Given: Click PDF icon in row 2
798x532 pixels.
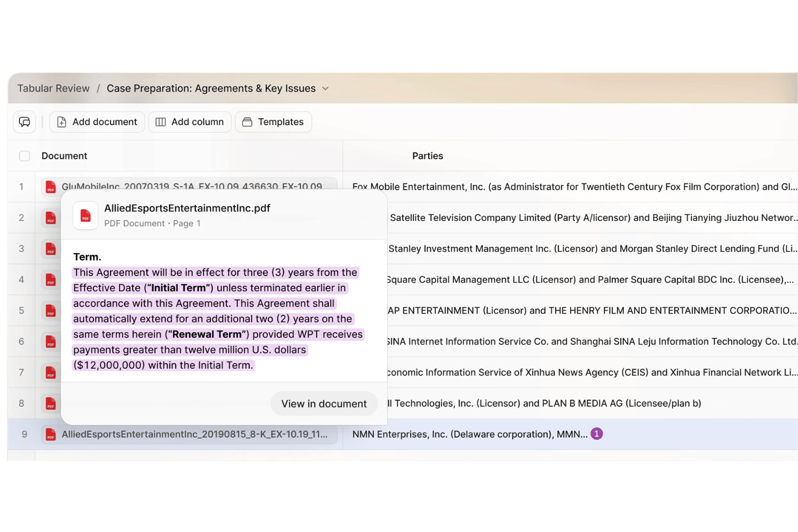Looking at the screenshot, I should (x=51, y=218).
